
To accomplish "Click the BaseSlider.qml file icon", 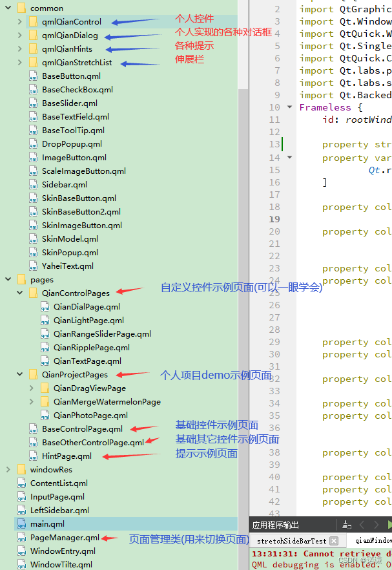I will pos(34,103).
